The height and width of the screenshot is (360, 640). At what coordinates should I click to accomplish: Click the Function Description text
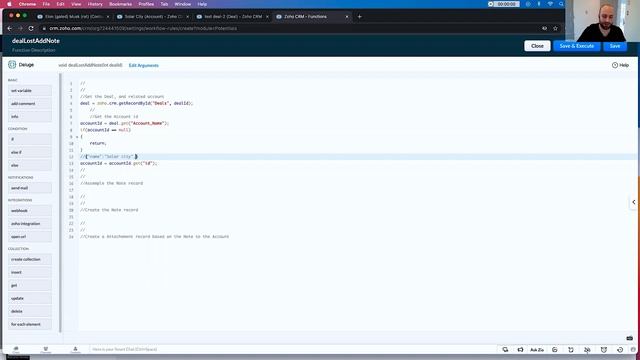tap(33, 50)
